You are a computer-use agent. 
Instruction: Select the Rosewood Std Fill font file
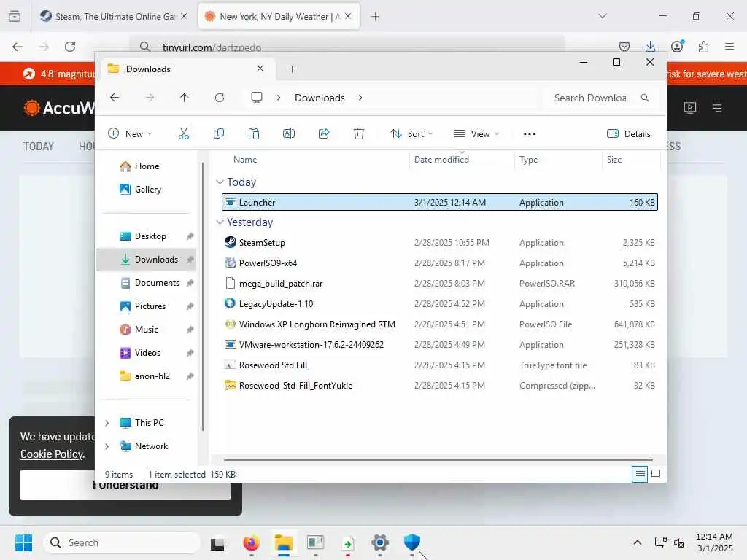pyautogui.click(x=440, y=365)
